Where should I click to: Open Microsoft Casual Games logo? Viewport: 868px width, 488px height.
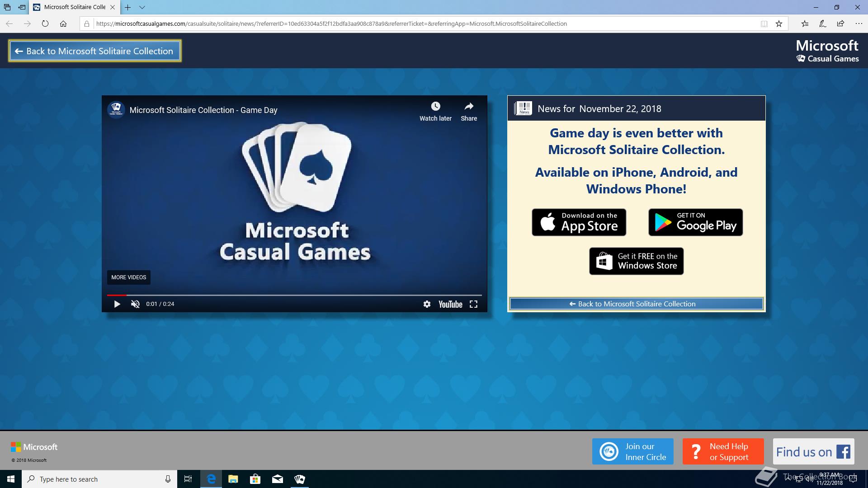(827, 51)
